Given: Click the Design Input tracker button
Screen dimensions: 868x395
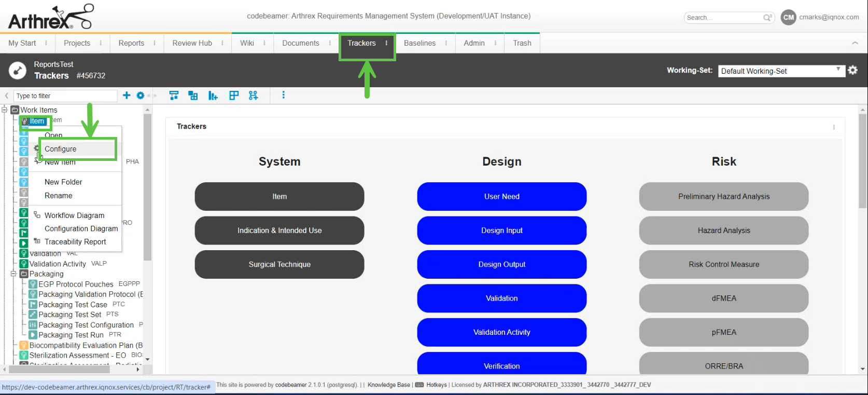Looking at the screenshot, I should (x=501, y=230).
